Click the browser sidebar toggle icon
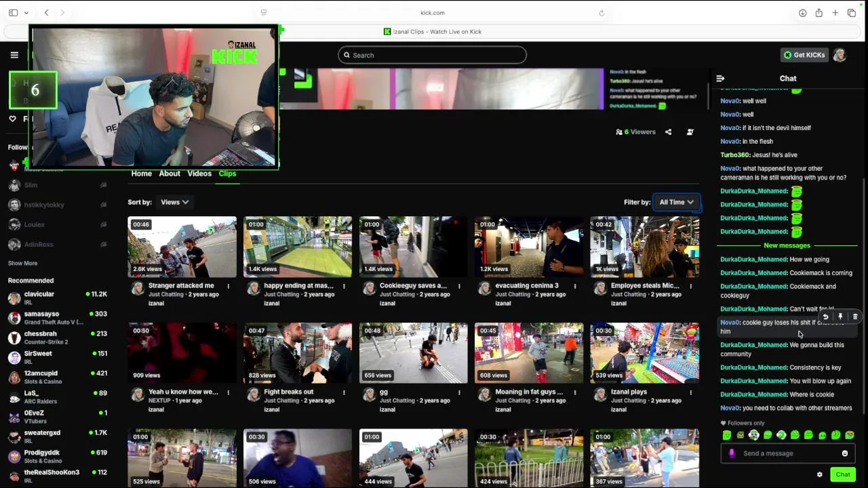The height and width of the screenshot is (488, 868). [x=14, y=13]
